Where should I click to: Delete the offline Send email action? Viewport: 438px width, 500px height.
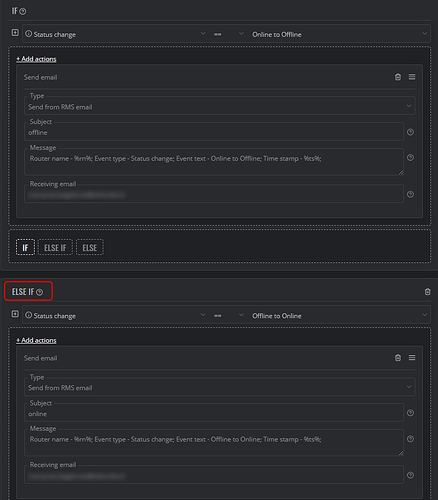pos(398,77)
